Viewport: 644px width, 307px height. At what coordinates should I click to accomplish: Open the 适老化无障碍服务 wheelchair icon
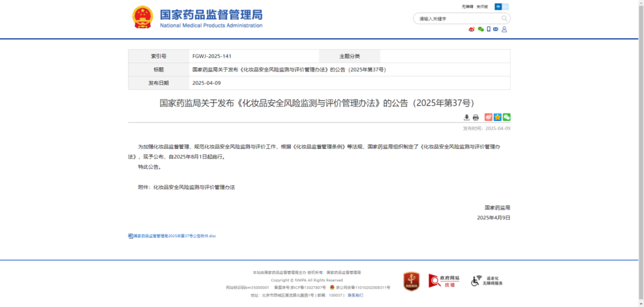[487, 281]
